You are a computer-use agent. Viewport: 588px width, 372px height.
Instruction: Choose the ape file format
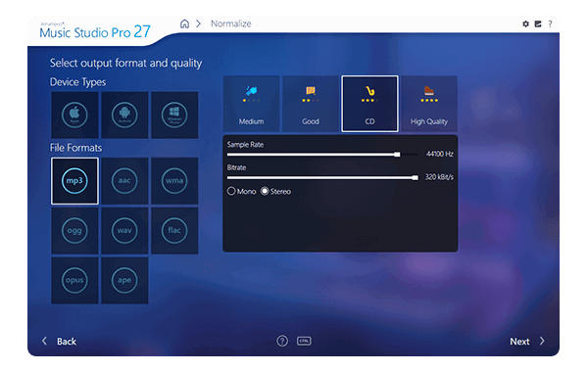click(124, 280)
